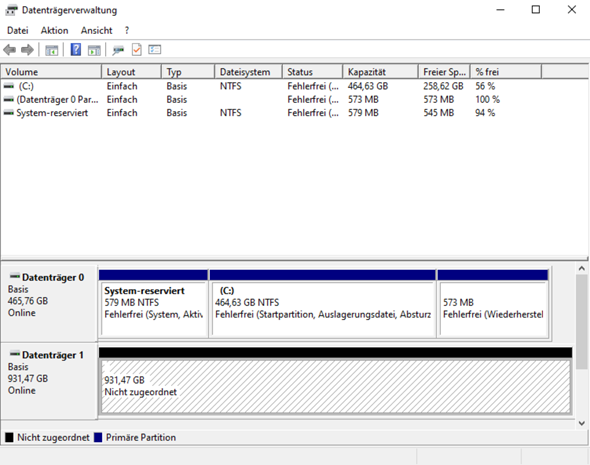
Task: Select the (C:) volume row in the list
Action: coord(295,86)
